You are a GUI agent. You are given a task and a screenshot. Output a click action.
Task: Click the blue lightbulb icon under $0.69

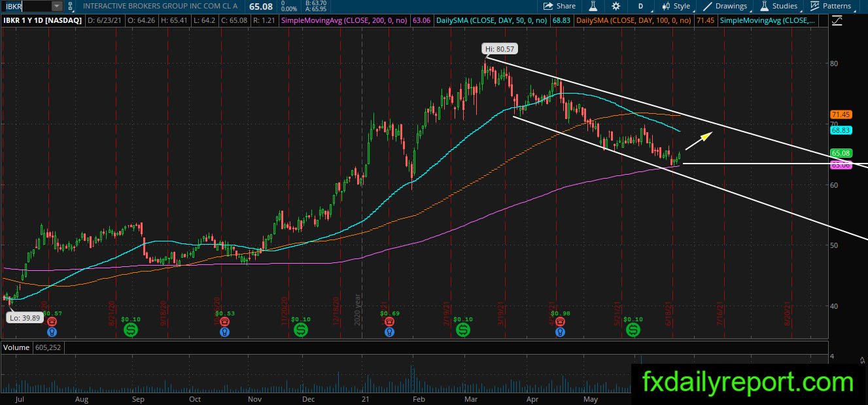tap(389, 332)
